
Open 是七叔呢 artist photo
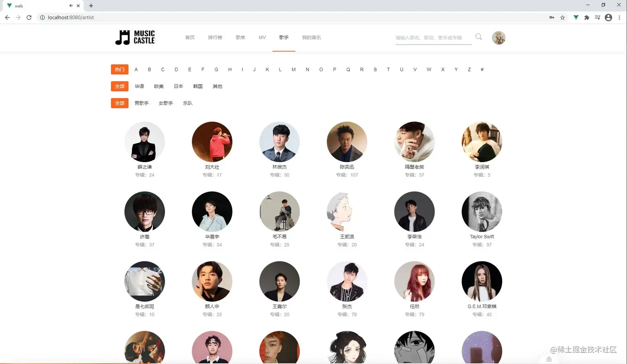[x=145, y=281]
